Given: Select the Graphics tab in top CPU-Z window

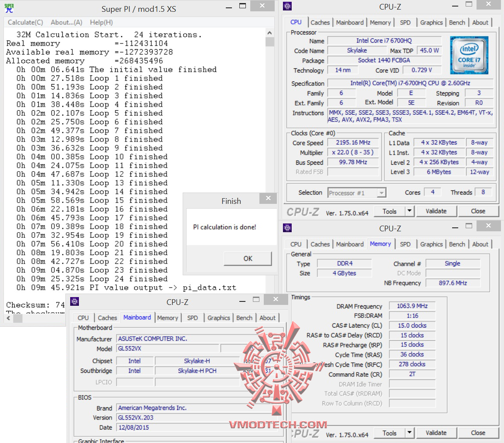Looking at the screenshot, I should (x=431, y=23).
